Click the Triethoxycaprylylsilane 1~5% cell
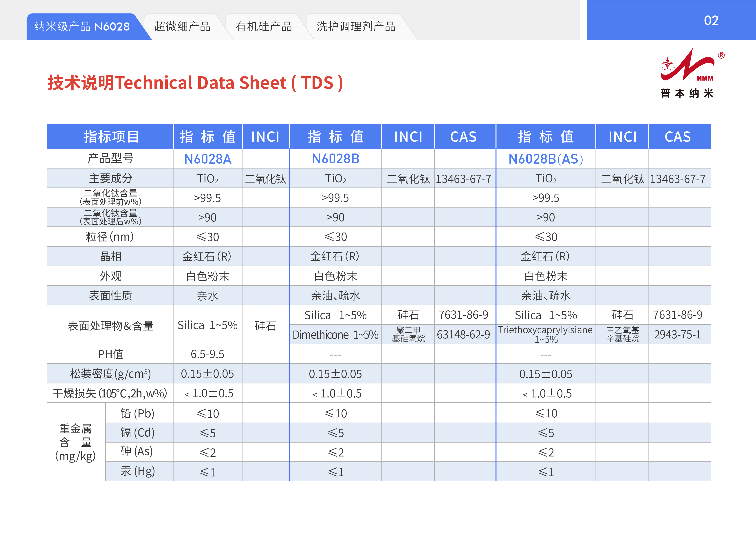 545,334
